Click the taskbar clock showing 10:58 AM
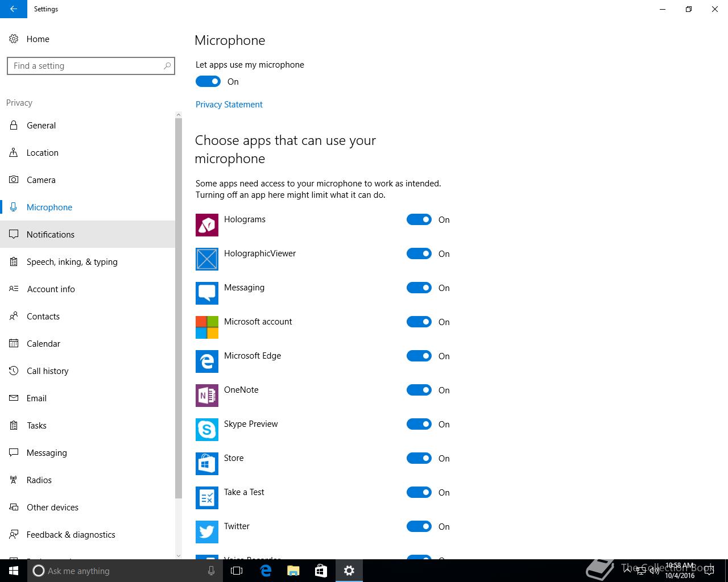This screenshot has height=582, width=728. [x=680, y=571]
